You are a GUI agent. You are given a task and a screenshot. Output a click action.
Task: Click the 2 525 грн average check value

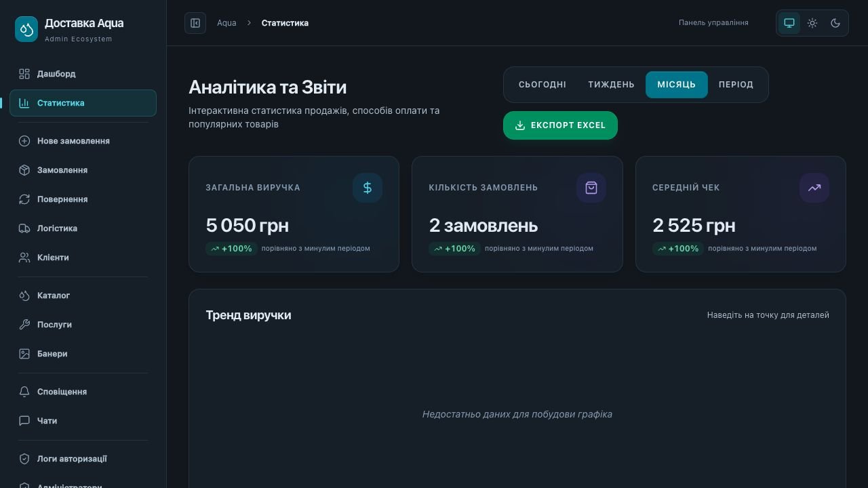tap(694, 225)
